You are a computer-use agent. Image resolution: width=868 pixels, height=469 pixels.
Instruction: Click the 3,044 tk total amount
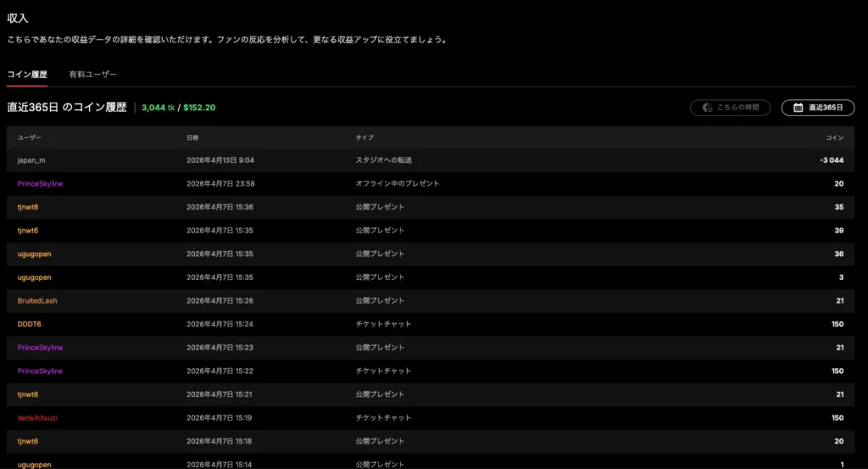pyautogui.click(x=158, y=108)
